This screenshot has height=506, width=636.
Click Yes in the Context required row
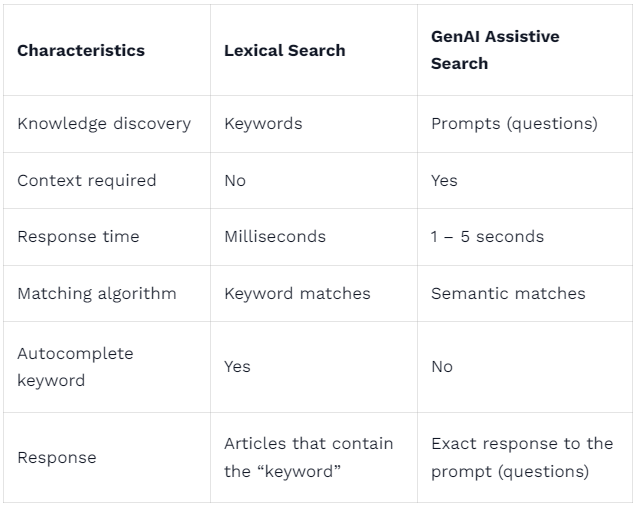(444, 181)
